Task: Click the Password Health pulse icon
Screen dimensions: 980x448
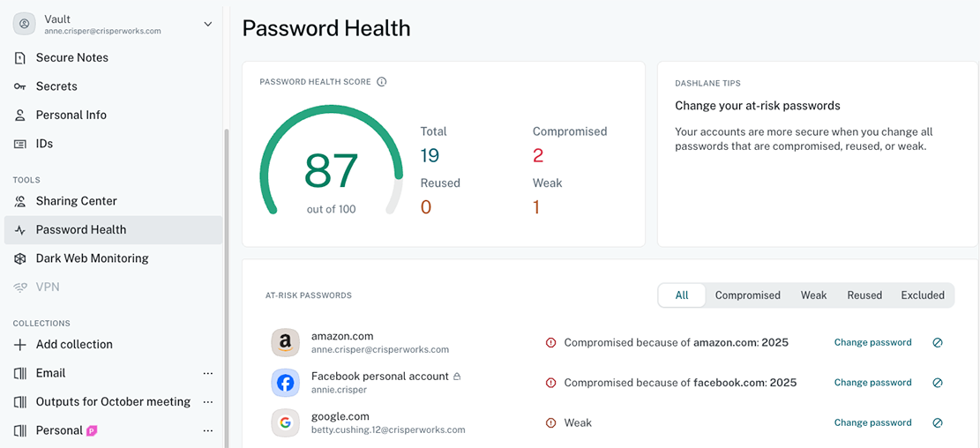Action: click(20, 230)
